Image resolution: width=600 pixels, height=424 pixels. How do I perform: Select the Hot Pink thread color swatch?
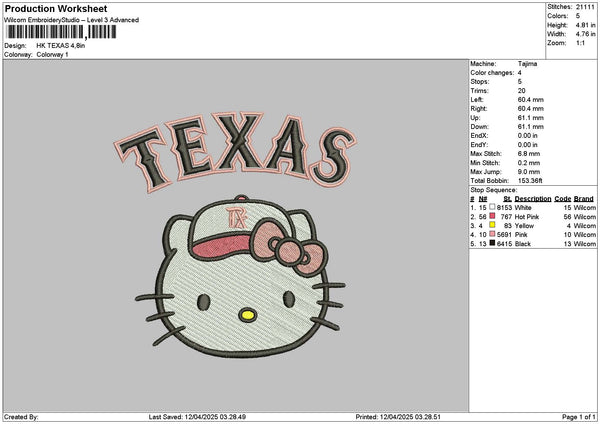click(492, 216)
